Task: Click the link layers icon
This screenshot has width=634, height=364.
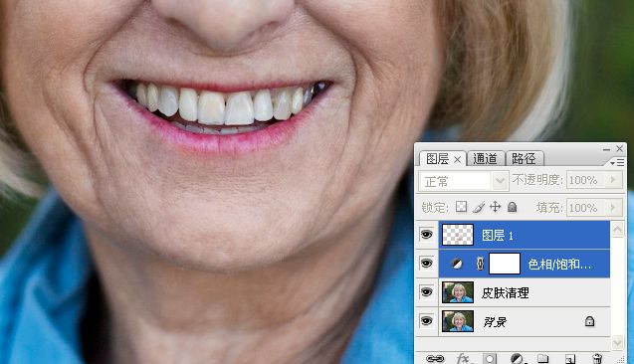Action: pyautogui.click(x=435, y=358)
